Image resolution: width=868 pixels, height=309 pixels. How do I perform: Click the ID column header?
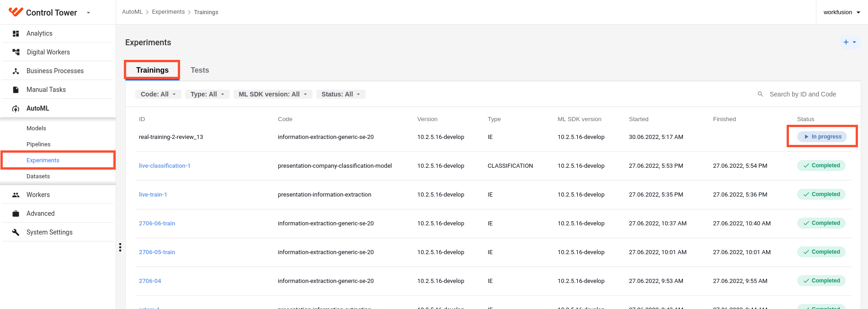pos(142,119)
